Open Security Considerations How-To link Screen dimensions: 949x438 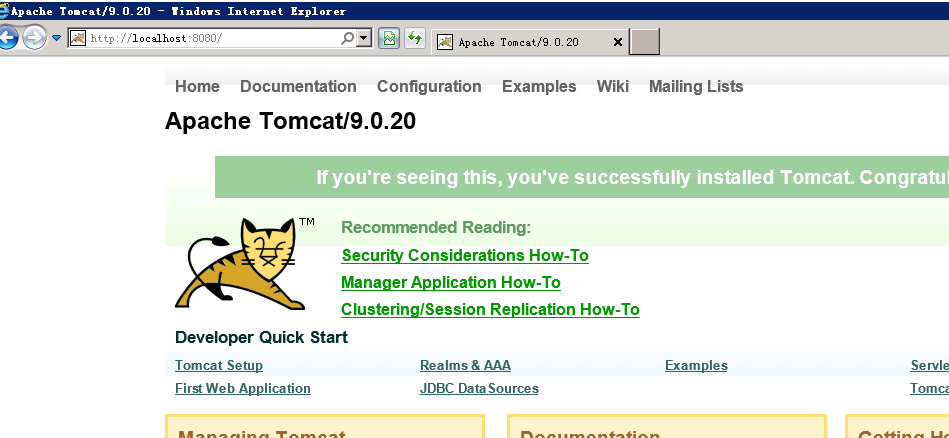pyautogui.click(x=465, y=255)
